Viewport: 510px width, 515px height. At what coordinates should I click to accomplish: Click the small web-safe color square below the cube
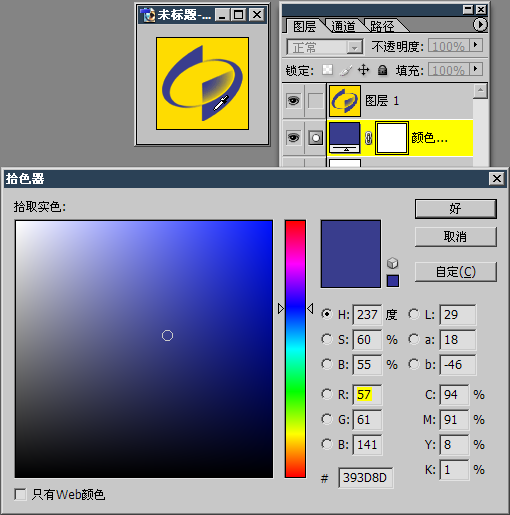393,281
